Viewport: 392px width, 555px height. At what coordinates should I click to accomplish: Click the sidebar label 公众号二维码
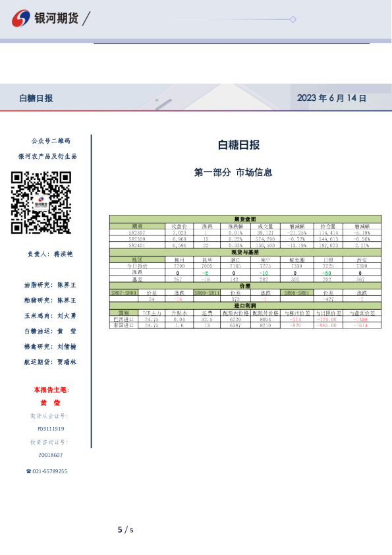click(51, 141)
